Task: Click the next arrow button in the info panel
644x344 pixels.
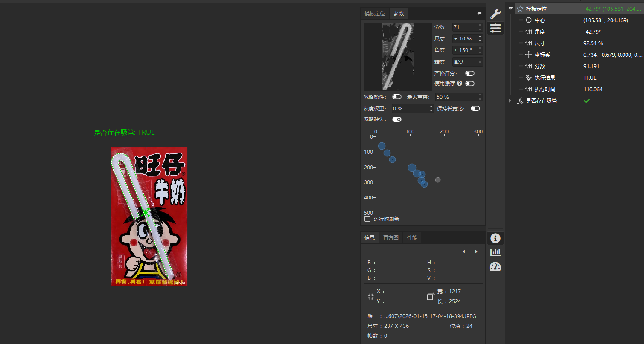Action: point(476,251)
